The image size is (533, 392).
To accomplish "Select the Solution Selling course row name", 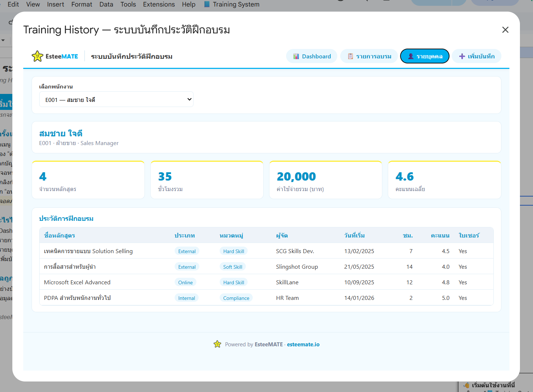I will pyautogui.click(x=88, y=251).
